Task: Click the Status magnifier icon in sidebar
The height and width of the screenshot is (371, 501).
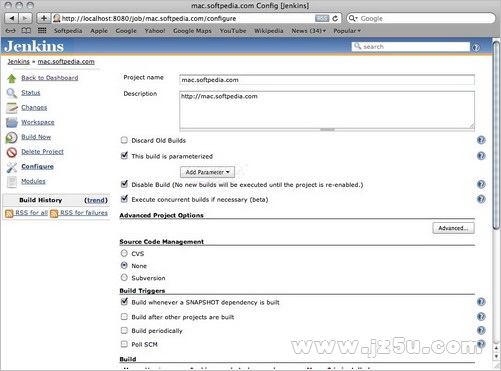Action: [x=12, y=93]
